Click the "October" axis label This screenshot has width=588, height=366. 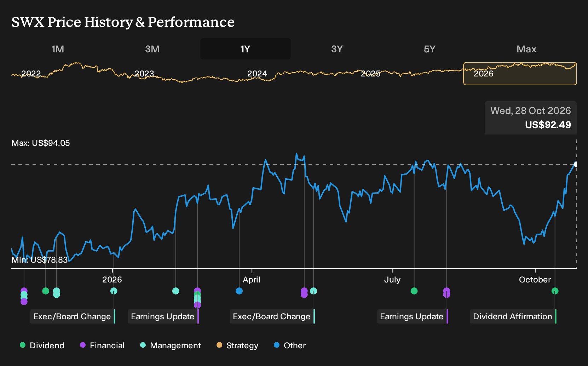point(535,280)
